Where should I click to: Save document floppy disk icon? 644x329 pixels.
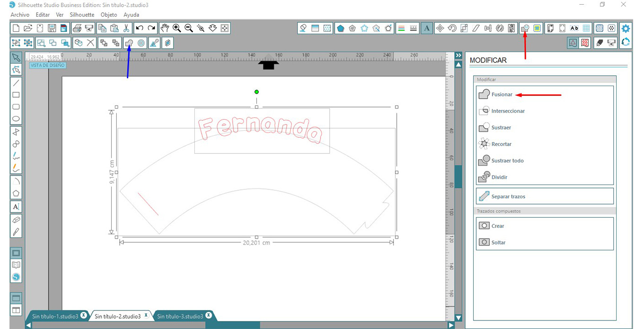pyautogui.click(x=52, y=28)
